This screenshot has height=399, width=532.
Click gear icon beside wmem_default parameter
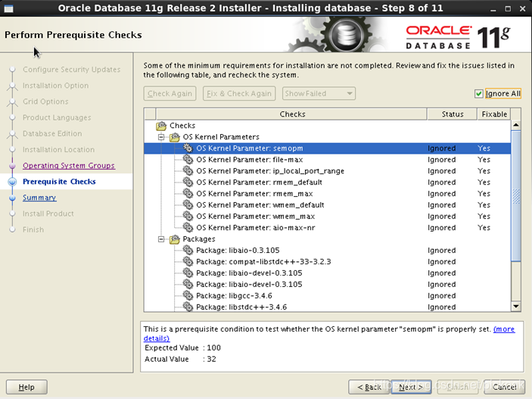click(188, 204)
